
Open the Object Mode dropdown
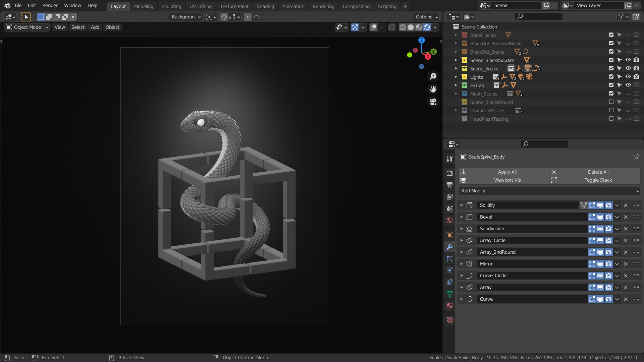pyautogui.click(x=27, y=27)
